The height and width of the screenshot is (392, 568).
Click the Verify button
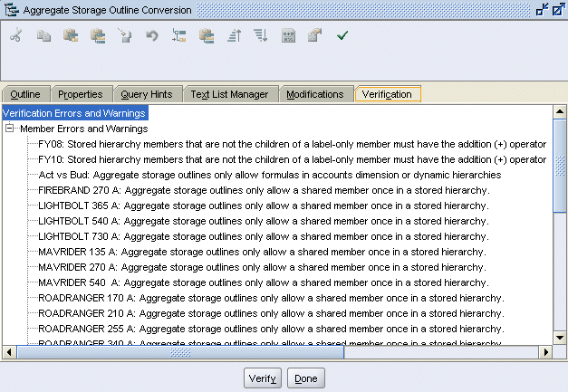(x=263, y=378)
